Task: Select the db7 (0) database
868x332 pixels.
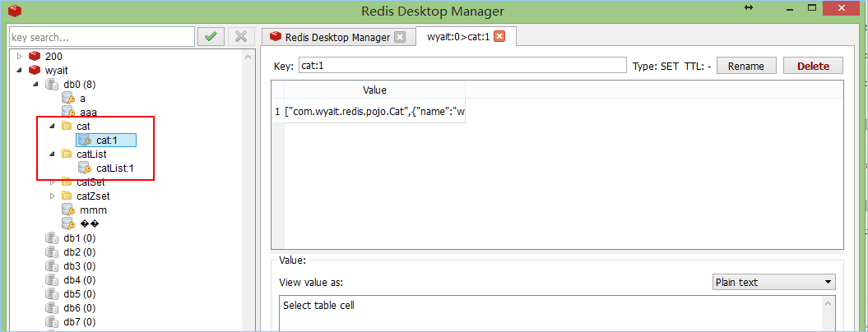Action: (x=80, y=321)
